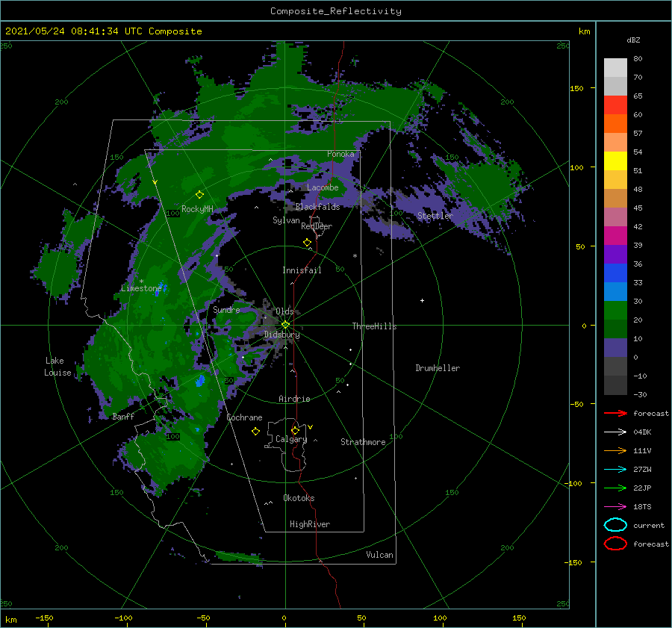
Task: Click the red forecast arrow legend icon
Action: click(x=615, y=413)
